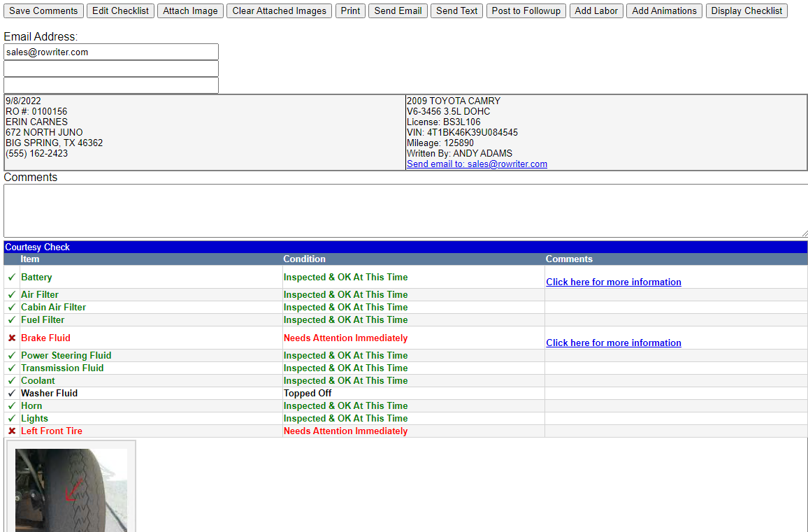Select the Coolant item
The width and height of the screenshot is (808, 532).
pos(38,381)
